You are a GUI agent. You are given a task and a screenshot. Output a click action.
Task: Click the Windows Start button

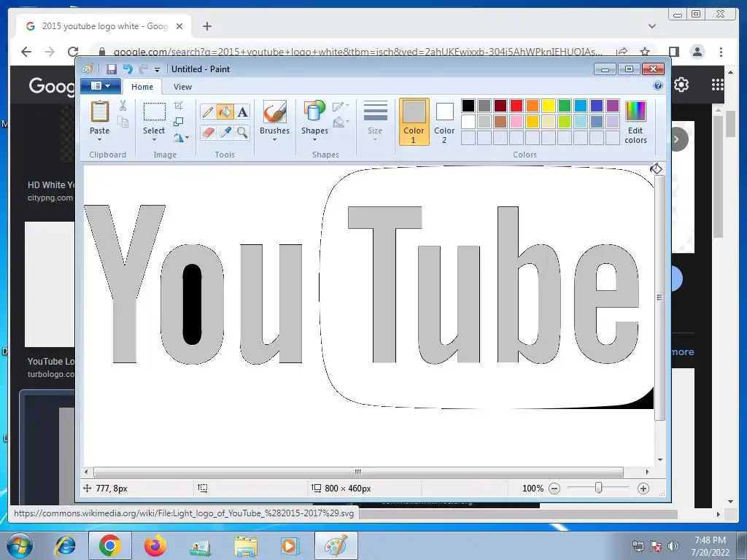point(20,545)
